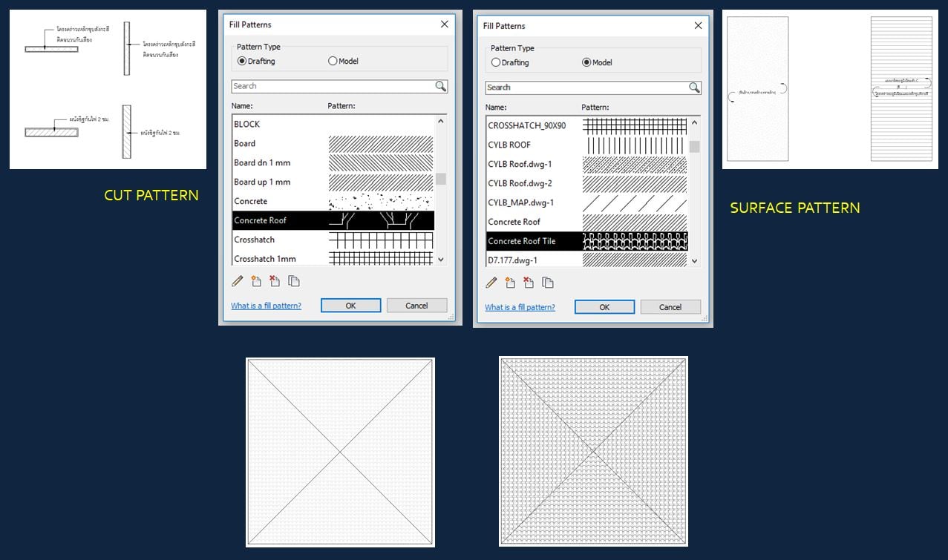Select the 'CYLB ROOF' pattern
Image resolution: width=948 pixels, height=560 pixels.
(587, 145)
